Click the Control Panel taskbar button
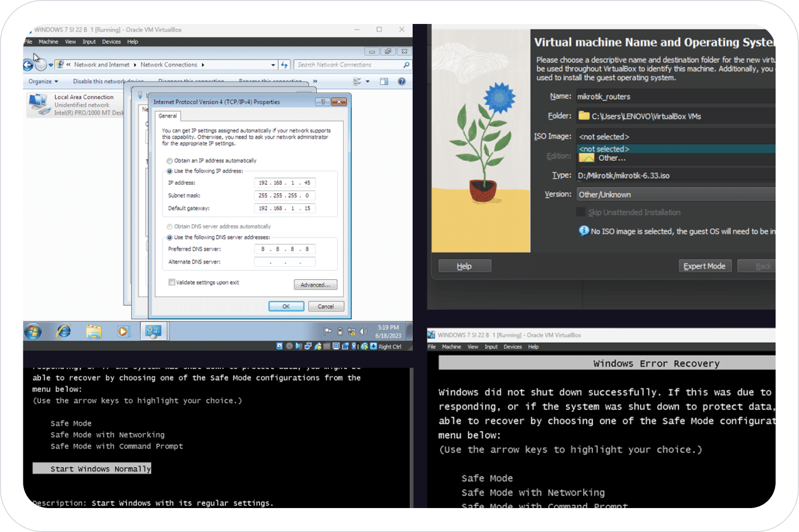The height and width of the screenshot is (532, 799). point(153,331)
